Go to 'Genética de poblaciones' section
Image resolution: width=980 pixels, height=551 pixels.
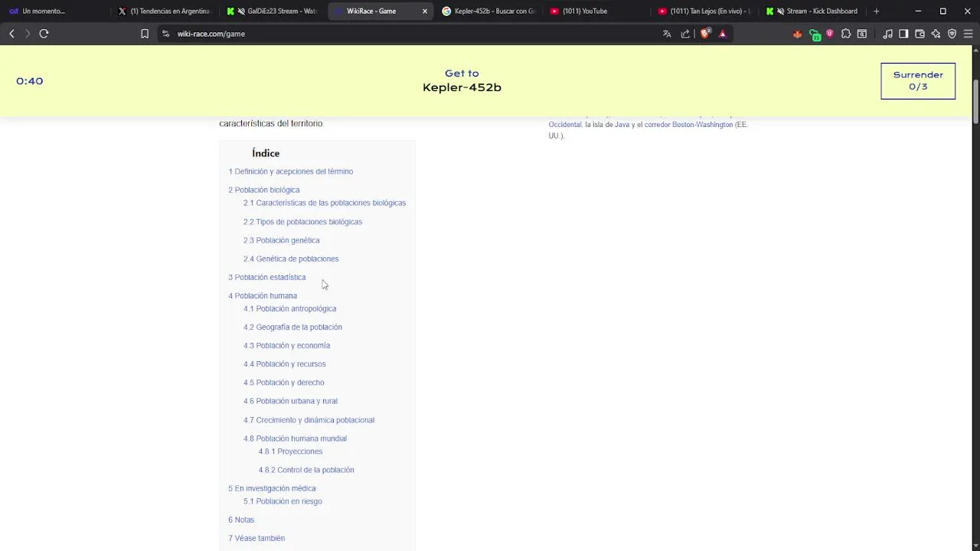point(291,259)
